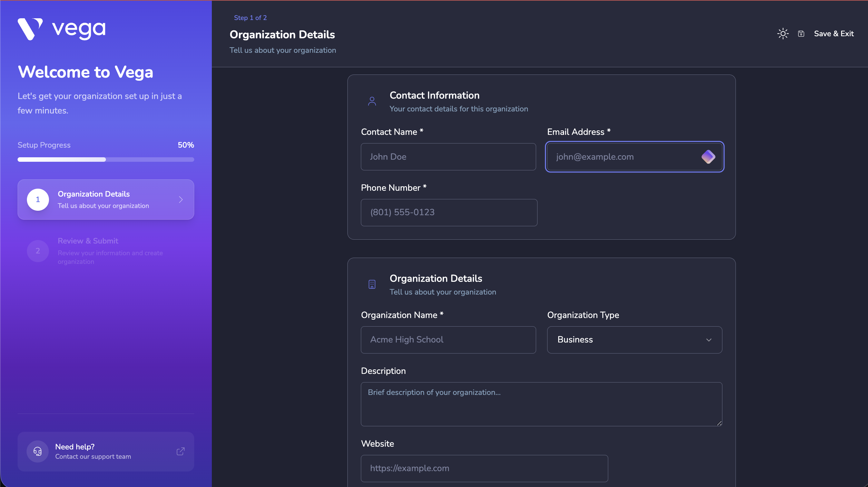Click the building icon on Organization Details card
Screen dimensions: 868x487
pos(372,284)
